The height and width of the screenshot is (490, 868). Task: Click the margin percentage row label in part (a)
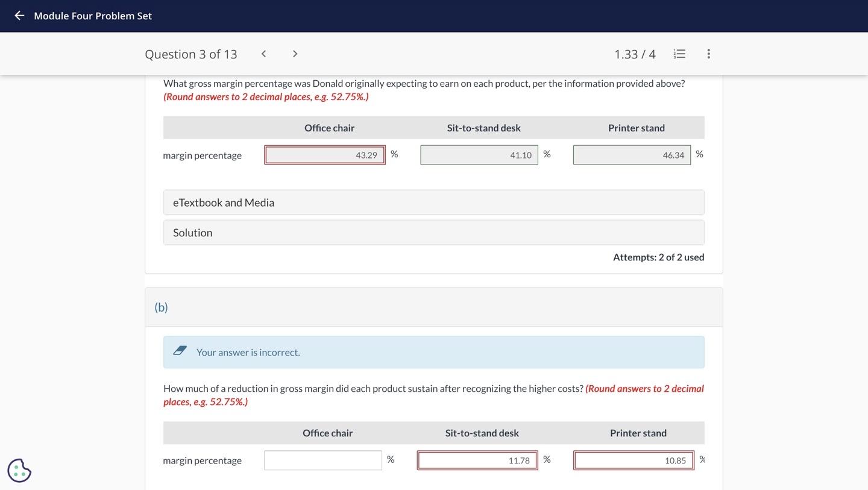[202, 155]
